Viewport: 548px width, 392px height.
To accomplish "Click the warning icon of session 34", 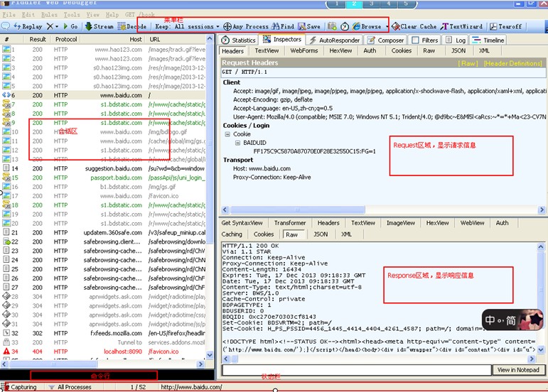I will [6, 351].
